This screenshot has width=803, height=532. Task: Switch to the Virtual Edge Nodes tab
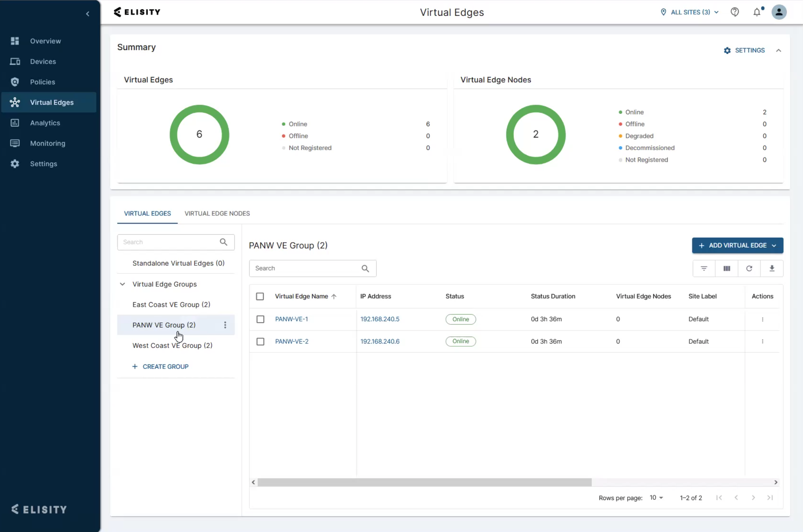(x=217, y=213)
